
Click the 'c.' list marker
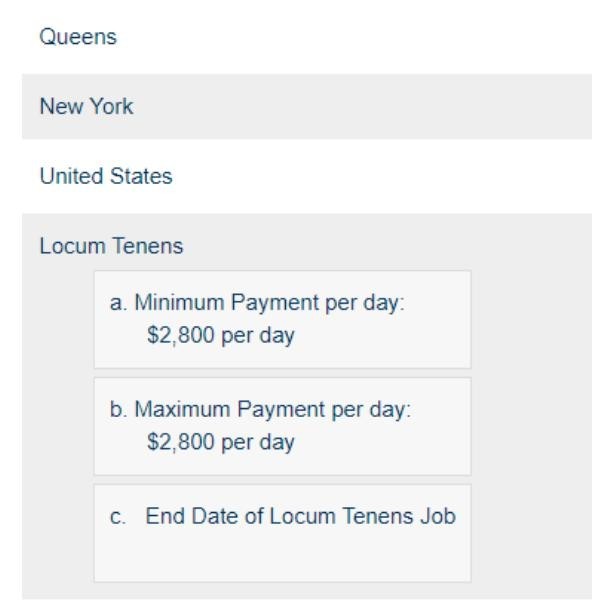click(119, 517)
